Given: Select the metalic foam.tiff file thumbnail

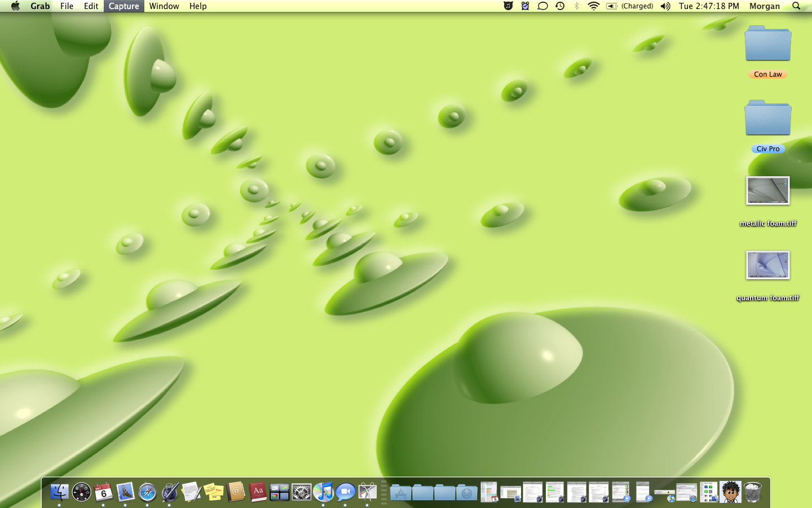Looking at the screenshot, I should click(768, 190).
